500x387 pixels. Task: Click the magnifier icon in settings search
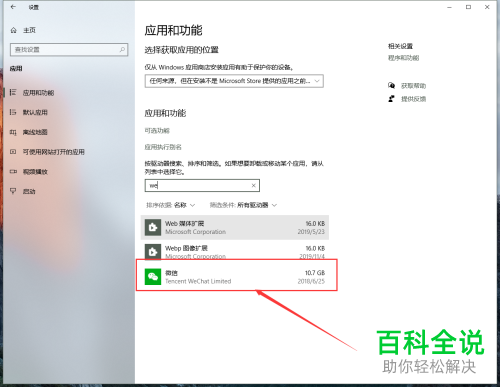click(x=122, y=50)
